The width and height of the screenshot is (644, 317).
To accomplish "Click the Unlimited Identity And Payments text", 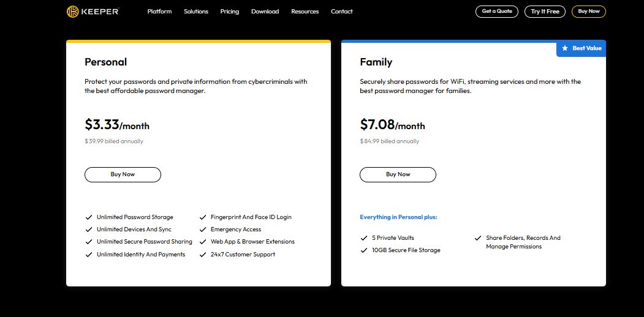I will click(x=141, y=254).
